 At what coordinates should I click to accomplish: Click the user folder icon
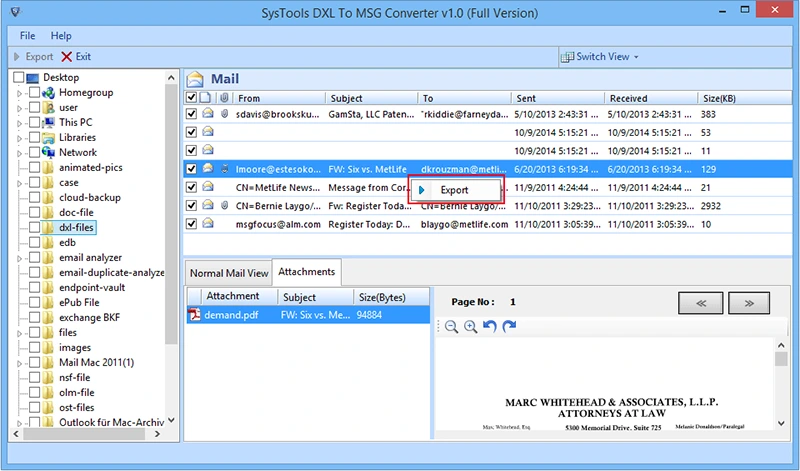pos(48,108)
